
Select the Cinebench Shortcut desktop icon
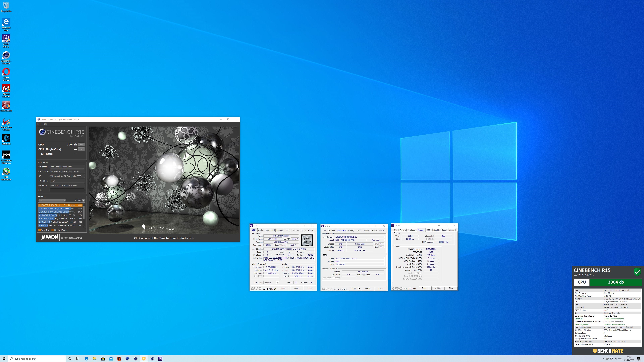[x=6, y=58]
